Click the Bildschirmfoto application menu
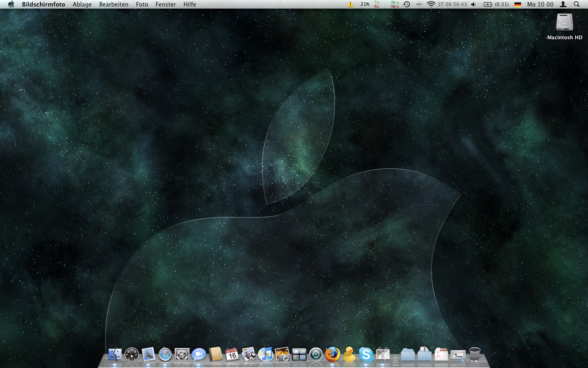This screenshot has width=588, height=368. click(x=43, y=4)
